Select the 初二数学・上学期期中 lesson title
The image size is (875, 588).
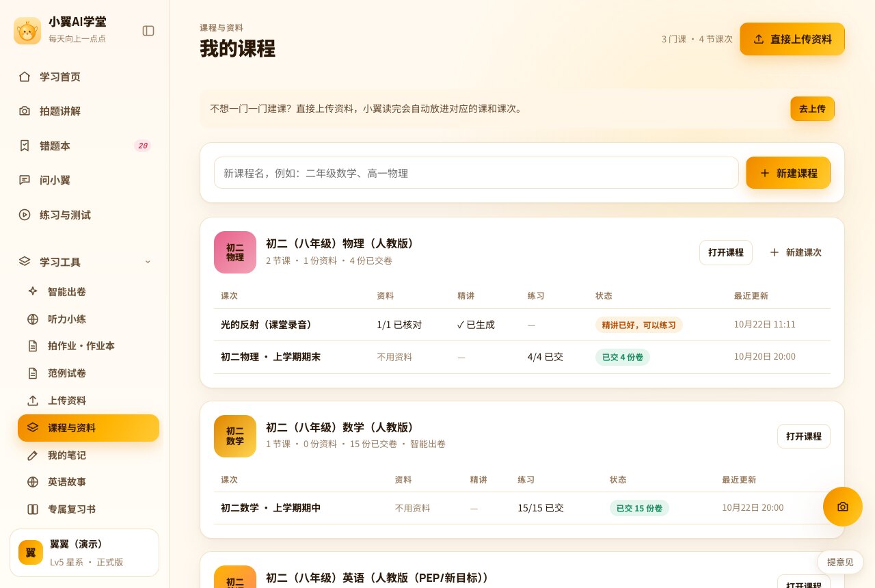[271, 508]
